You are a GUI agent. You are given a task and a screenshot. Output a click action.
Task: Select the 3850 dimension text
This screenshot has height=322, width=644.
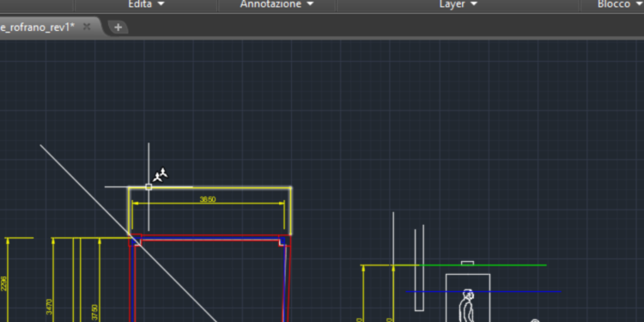(208, 199)
